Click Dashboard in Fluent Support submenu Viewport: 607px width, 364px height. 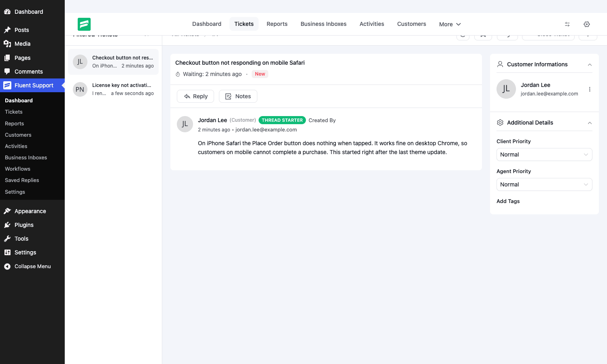click(x=19, y=101)
